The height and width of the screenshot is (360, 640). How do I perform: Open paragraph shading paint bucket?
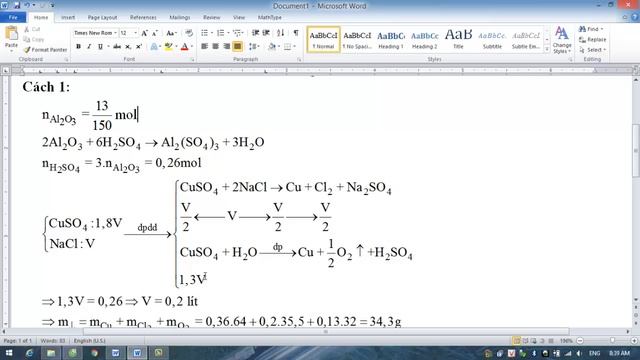[x=272, y=47]
